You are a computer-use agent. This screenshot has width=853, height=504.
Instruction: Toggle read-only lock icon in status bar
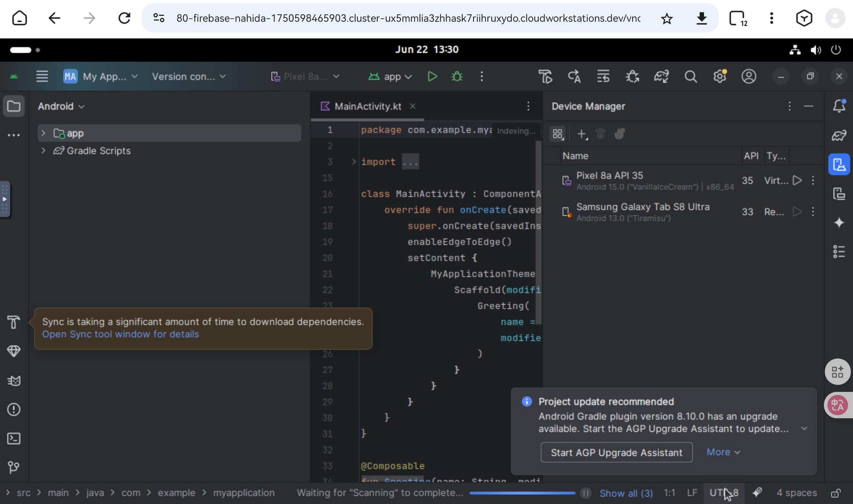point(835,493)
